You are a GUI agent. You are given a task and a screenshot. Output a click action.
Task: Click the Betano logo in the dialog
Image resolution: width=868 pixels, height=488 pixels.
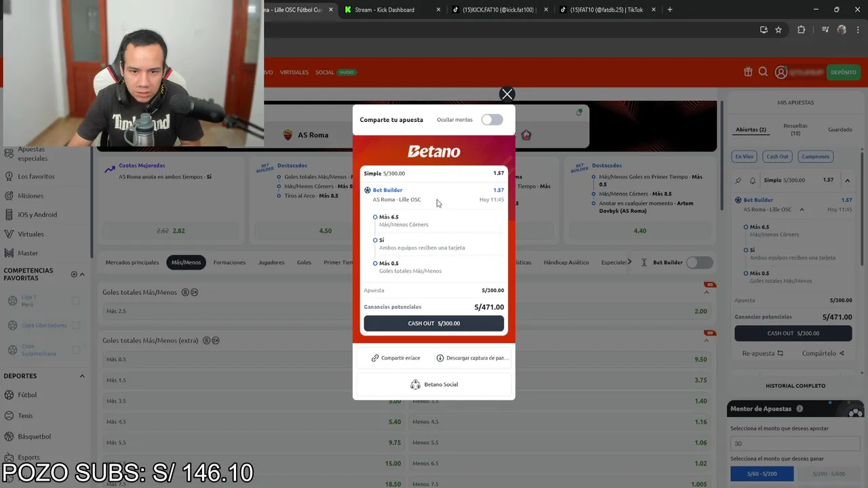(434, 151)
